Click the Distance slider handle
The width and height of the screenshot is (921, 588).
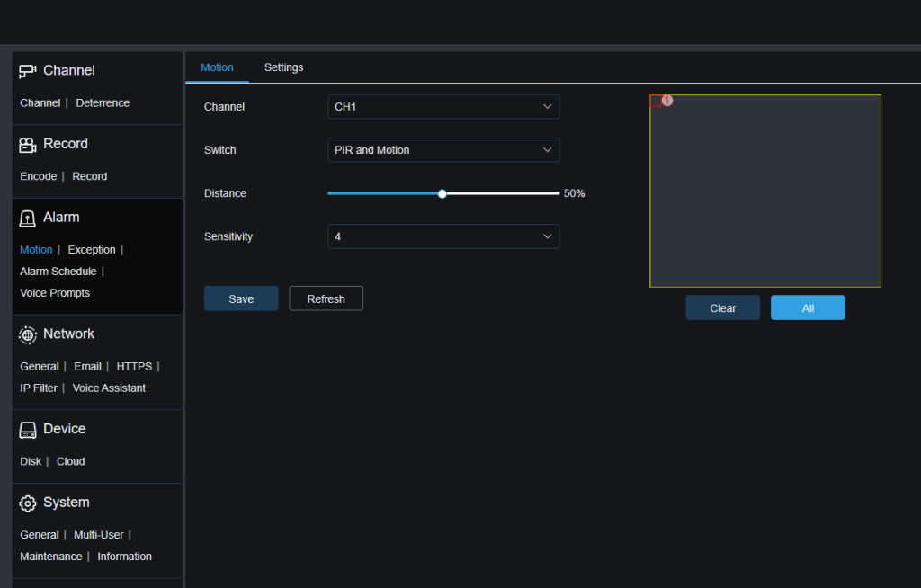pos(443,193)
